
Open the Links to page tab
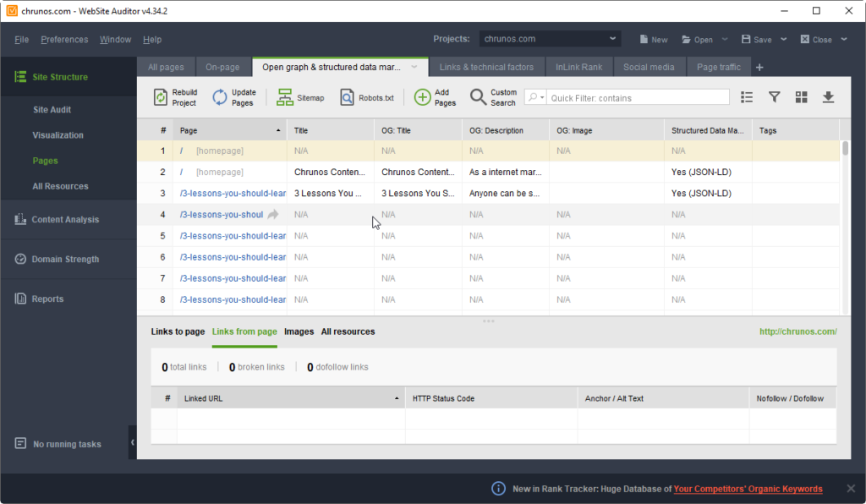(x=178, y=331)
